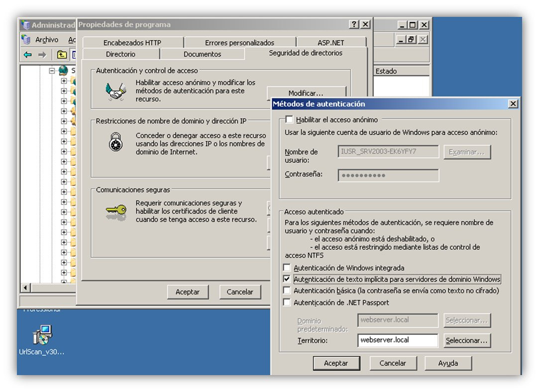
Task: Open the UrlScan_v30 desktop installer icon
Action: [42, 335]
